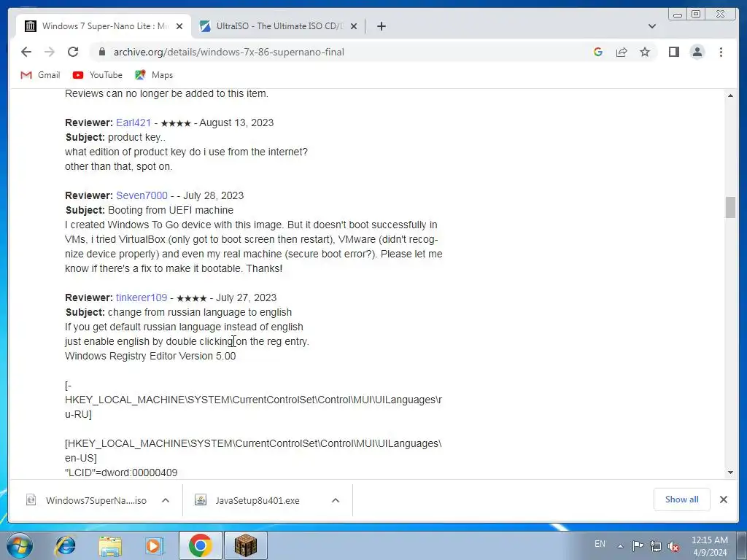Bookmark this tab with the star icon
747x560 pixels.
(x=645, y=52)
